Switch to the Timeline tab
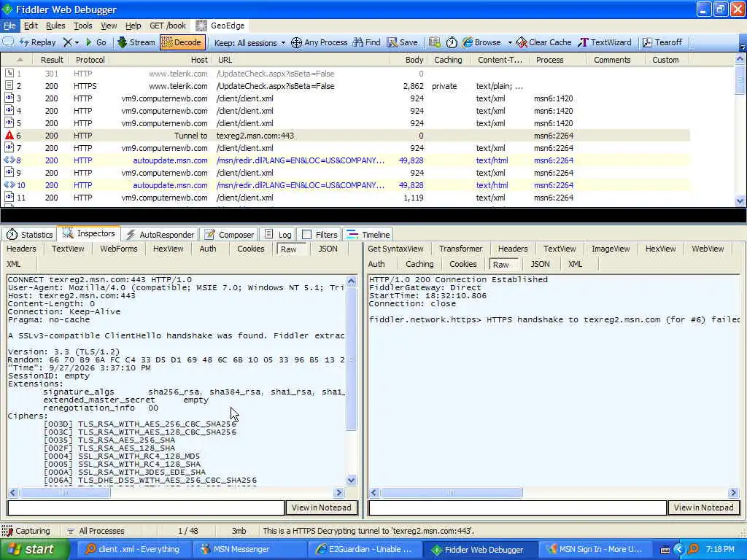The width and height of the screenshot is (747, 560). pos(368,235)
